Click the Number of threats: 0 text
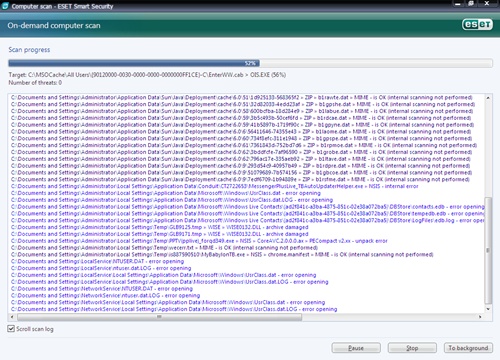Viewport: 500px width, 360px height. (x=35, y=82)
